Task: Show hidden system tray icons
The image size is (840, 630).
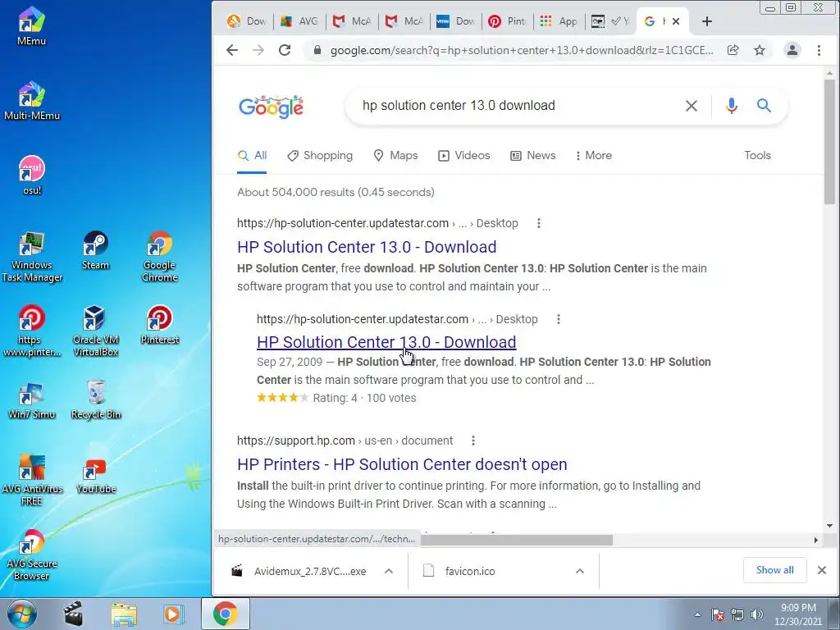Action: click(x=697, y=614)
